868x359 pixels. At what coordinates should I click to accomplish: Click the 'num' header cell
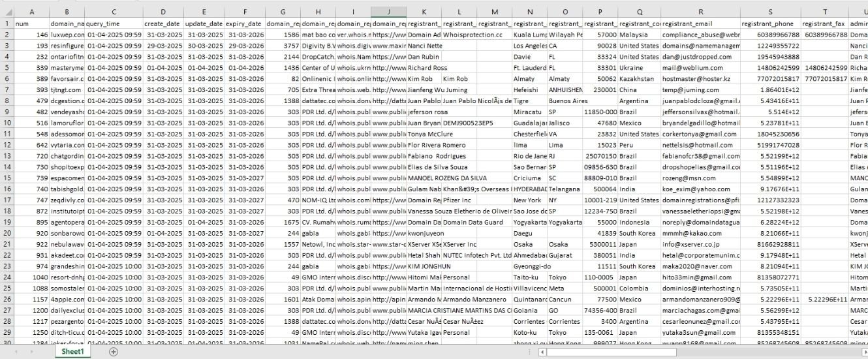(31, 23)
